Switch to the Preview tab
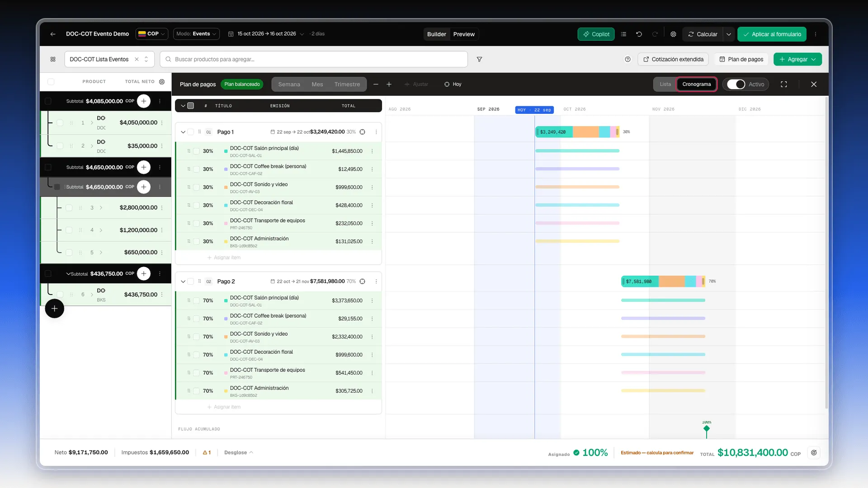The height and width of the screenshot is (488, 868). [464, 34]
